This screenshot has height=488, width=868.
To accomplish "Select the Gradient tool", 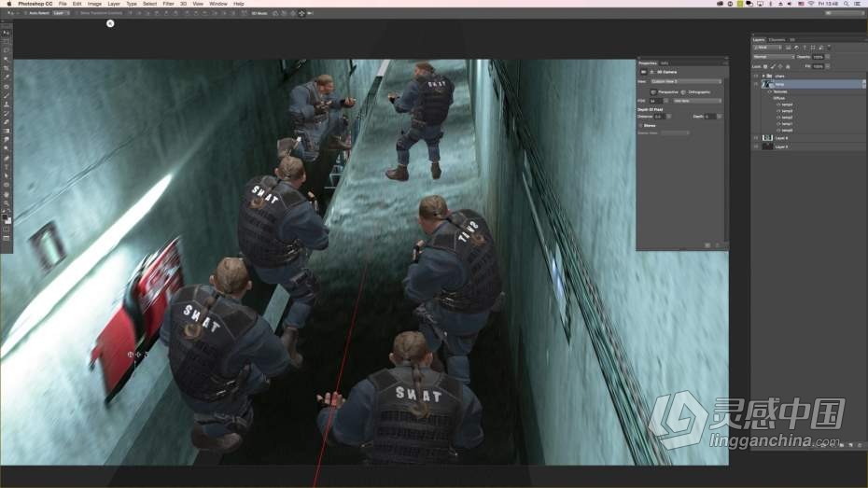I will click(7, 132).
